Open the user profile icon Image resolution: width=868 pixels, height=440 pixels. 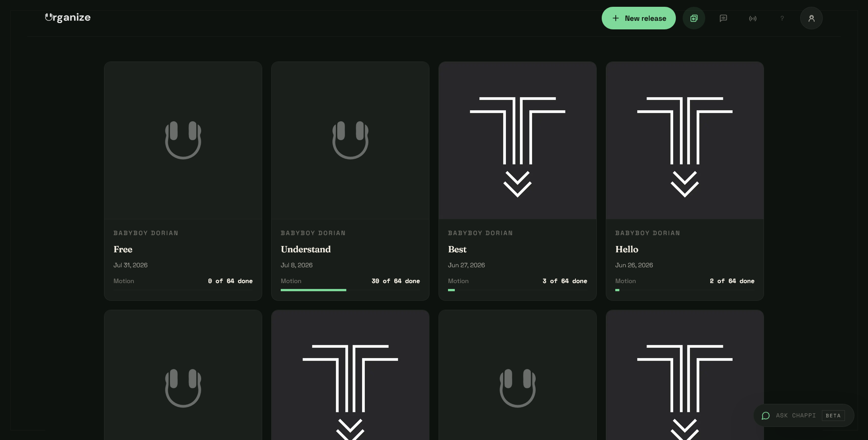[811, 18]
